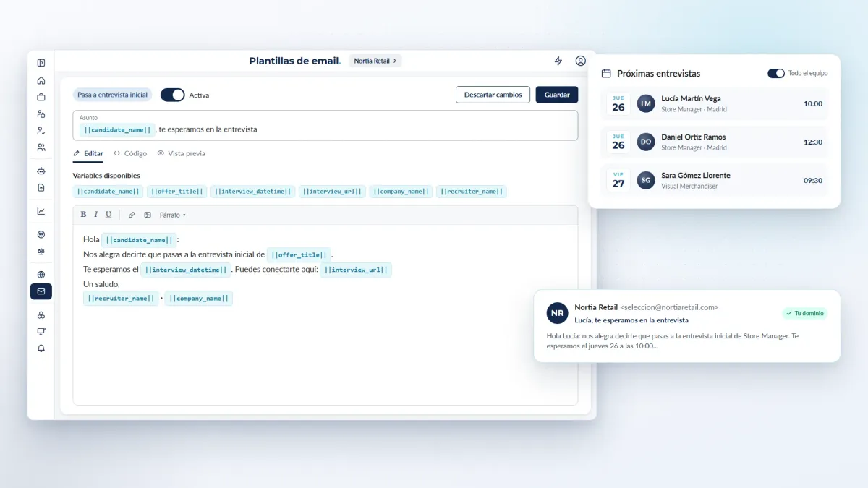Open the notifications bell icon
Viewport: 868px width, 488px height.
pyautogui.click(x=41, y=348)
